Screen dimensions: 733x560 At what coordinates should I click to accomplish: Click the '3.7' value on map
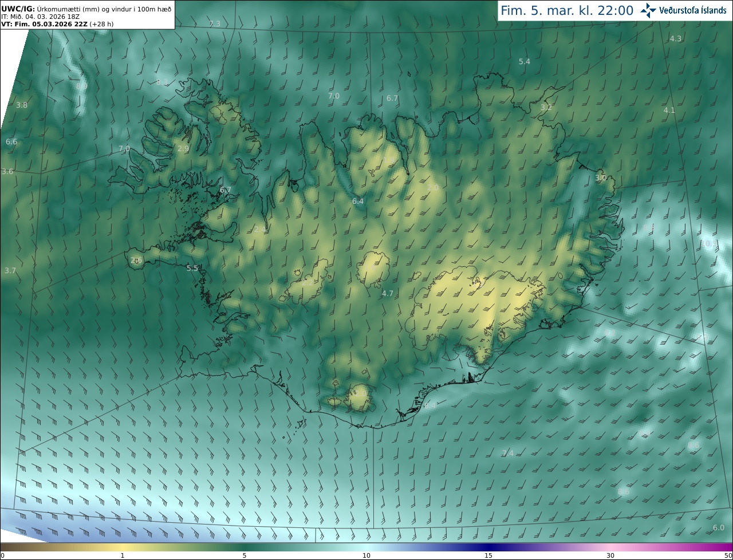10,270
